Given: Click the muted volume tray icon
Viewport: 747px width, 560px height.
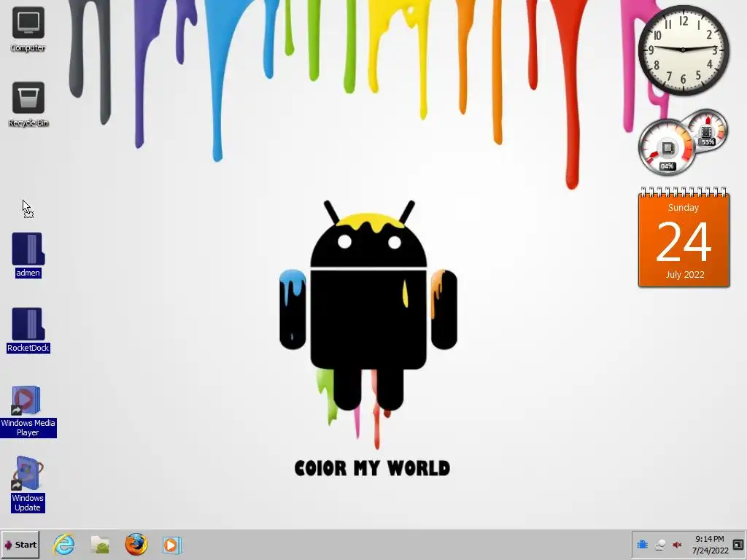Looking at the screenshot, I should 677,545.
